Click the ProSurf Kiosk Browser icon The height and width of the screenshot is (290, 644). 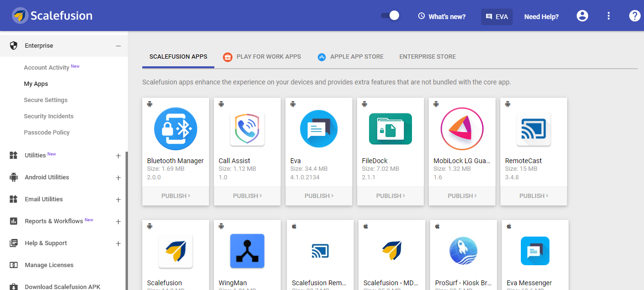click(464, 251)
